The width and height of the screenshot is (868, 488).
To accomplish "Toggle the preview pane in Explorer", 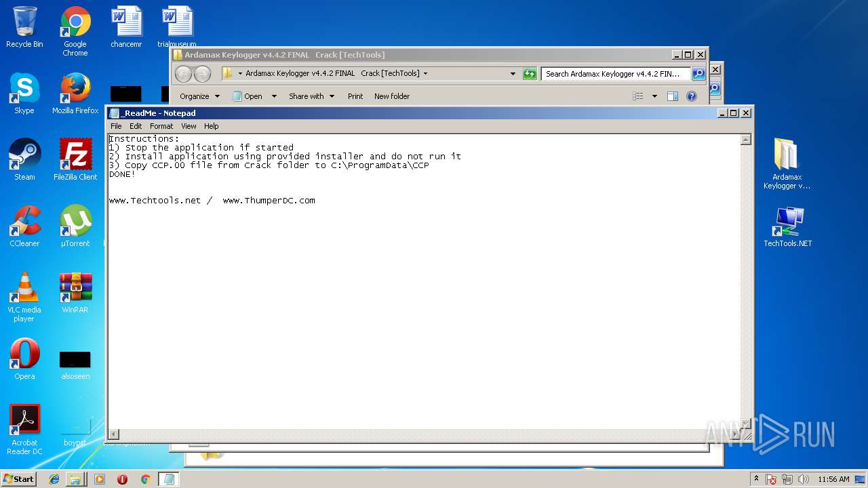I will click(672, 96).
